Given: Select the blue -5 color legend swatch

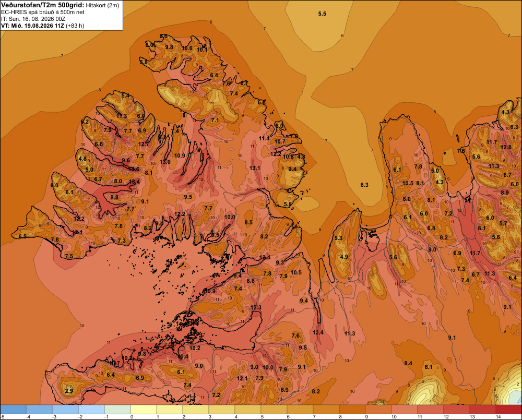Looking at the screenshot, I should tap(13, 410).
